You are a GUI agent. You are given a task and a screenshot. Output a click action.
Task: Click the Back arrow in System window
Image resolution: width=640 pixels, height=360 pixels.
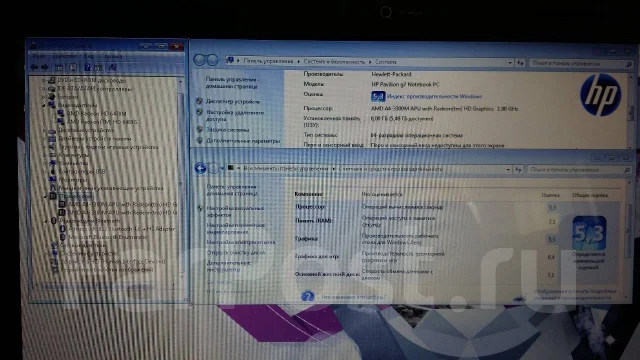199,60
